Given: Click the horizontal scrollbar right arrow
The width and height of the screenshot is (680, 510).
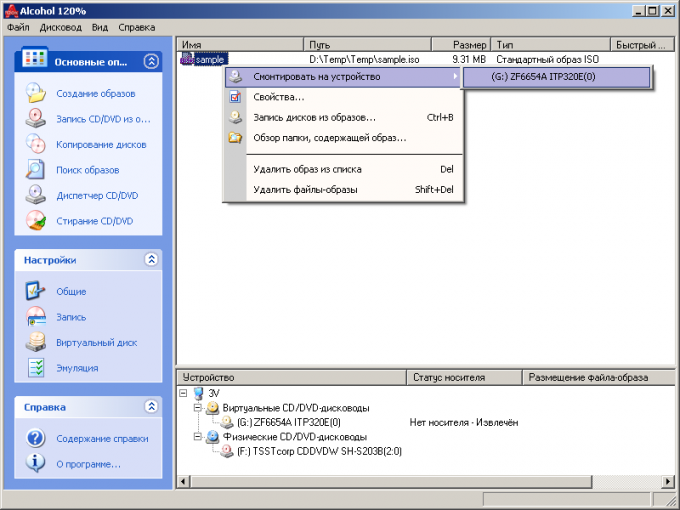Looking at the screenshot, I should pyautogui.click(x=668, y=481).
